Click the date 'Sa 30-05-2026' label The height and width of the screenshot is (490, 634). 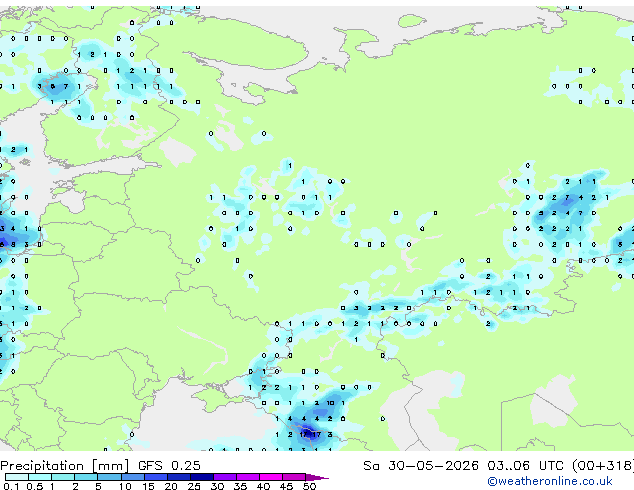(421, 466)
